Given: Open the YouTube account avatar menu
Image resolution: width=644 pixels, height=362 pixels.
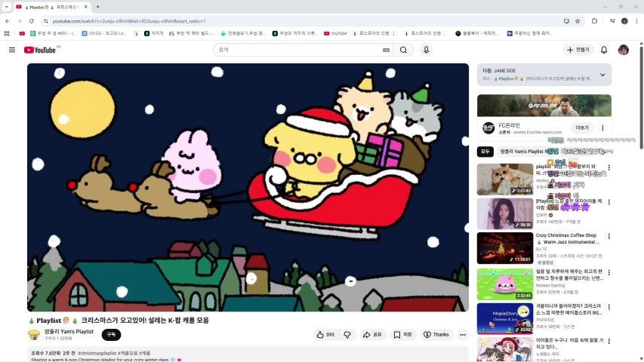Looking at the screenshot, I should point(623,50).
